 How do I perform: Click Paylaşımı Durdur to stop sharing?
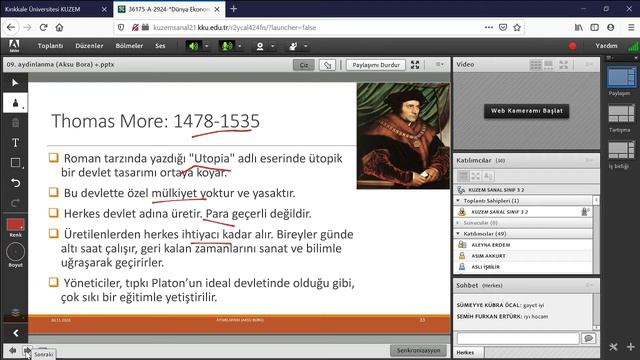pyautogui.click(x=376, y=65)
